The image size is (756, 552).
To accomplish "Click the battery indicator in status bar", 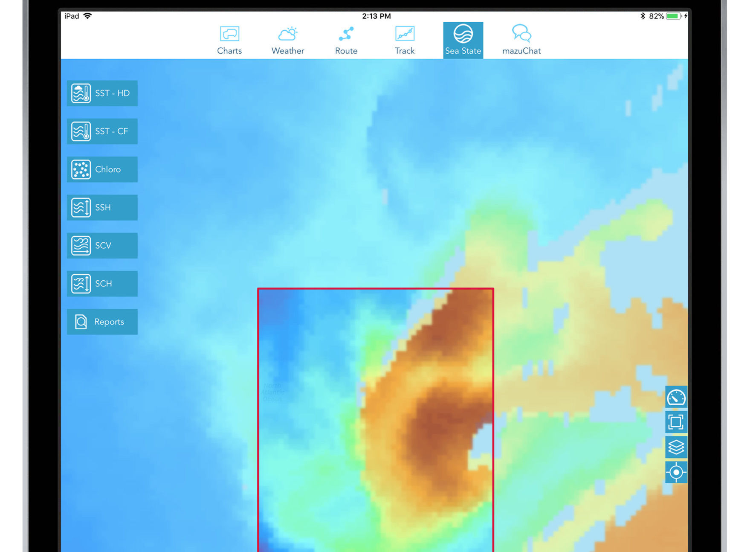I will point(673,16).
